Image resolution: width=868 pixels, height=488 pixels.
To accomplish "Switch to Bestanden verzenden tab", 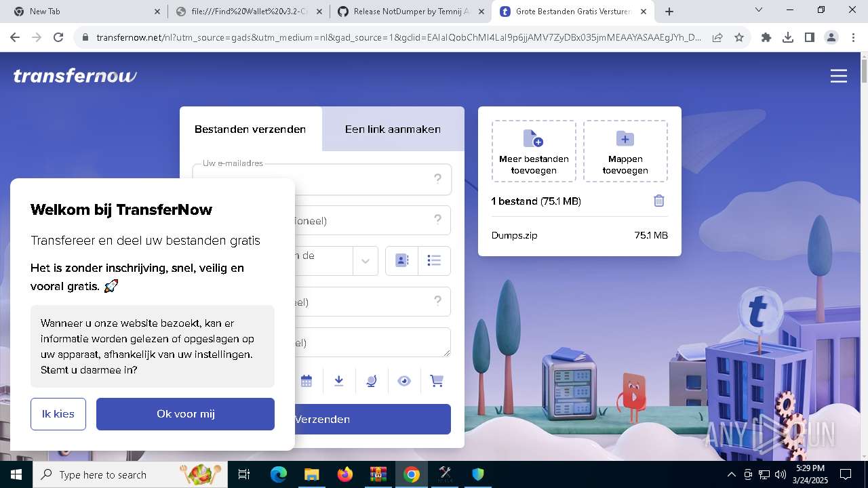I will [250, 129].
